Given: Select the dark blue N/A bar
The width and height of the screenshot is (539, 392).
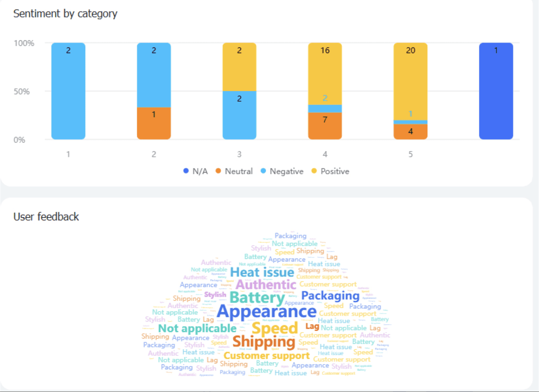Looking at the screenshot, I should 496,91.
